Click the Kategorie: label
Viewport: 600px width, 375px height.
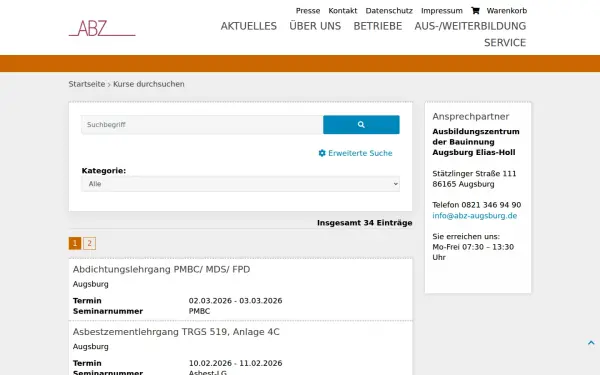tap(104, 171)
